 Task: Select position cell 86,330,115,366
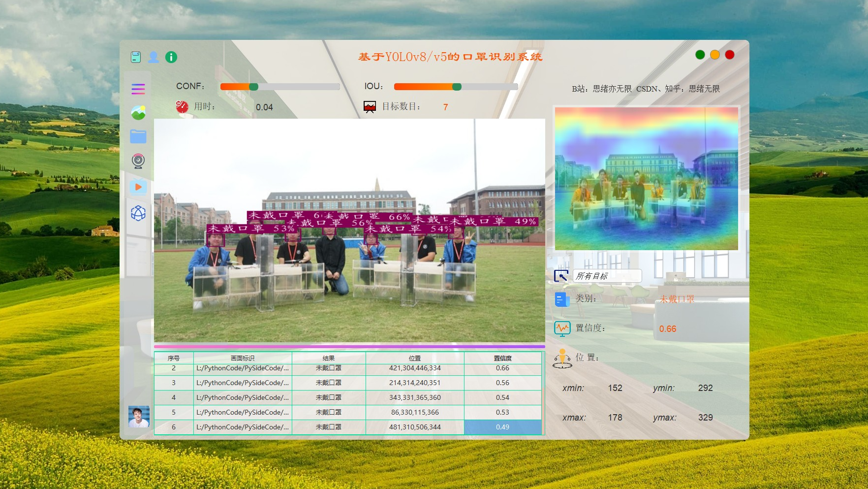point(415,412)
